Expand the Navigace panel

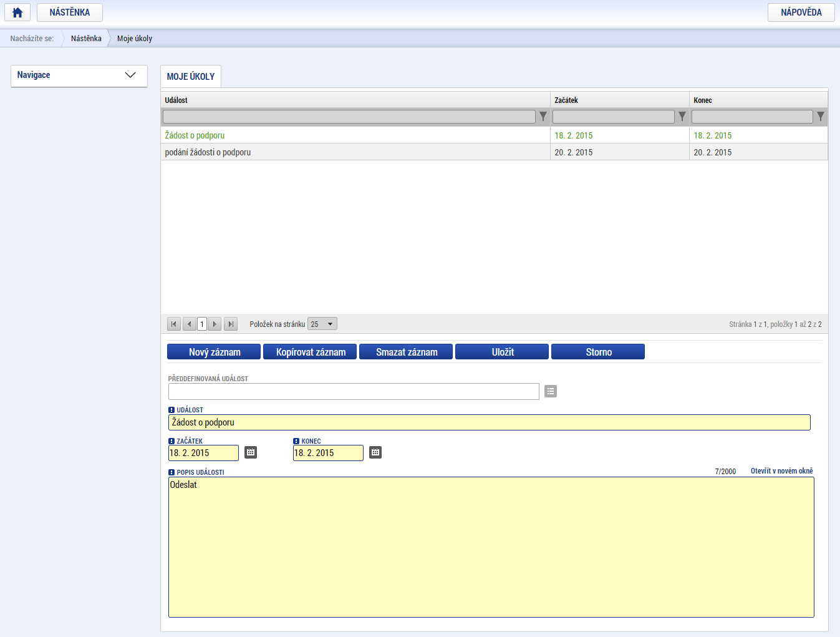tap(79, 75)
